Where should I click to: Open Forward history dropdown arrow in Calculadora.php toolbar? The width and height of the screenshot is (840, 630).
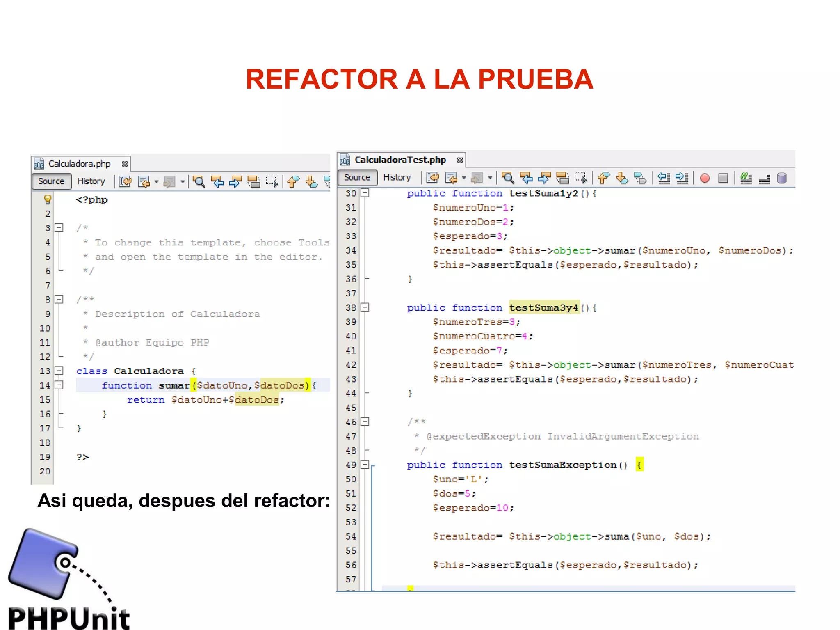pos(183,182)
